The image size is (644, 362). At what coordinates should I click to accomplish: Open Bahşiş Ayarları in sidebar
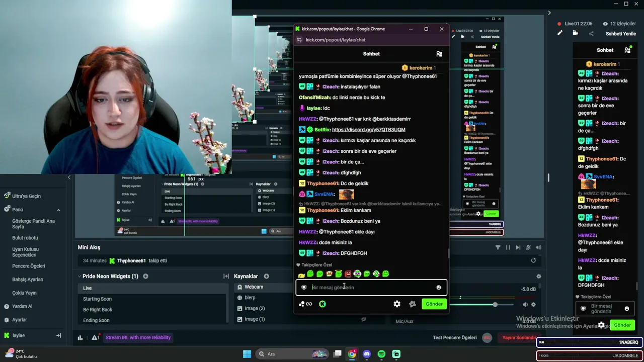[28, 280]
